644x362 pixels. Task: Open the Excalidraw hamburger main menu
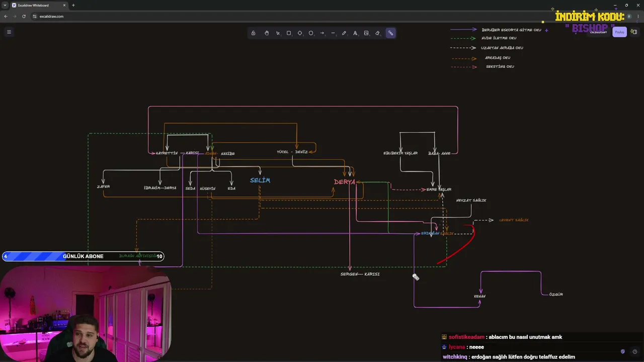[9, 32]
